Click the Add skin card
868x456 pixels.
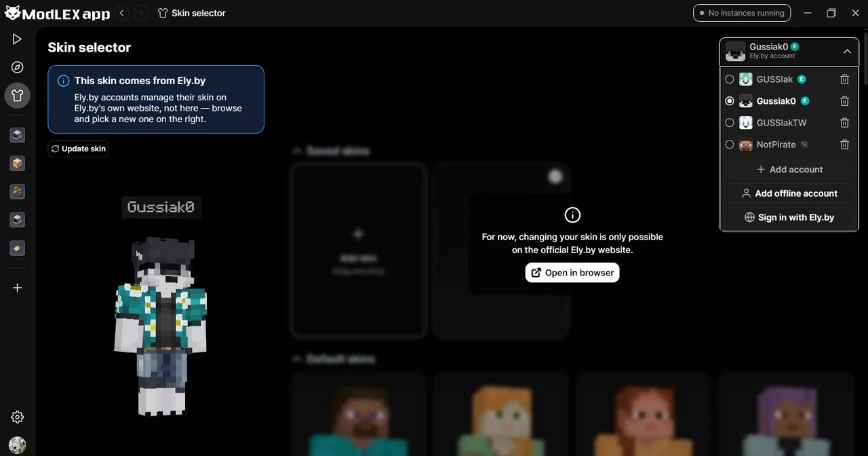point(358,250)
